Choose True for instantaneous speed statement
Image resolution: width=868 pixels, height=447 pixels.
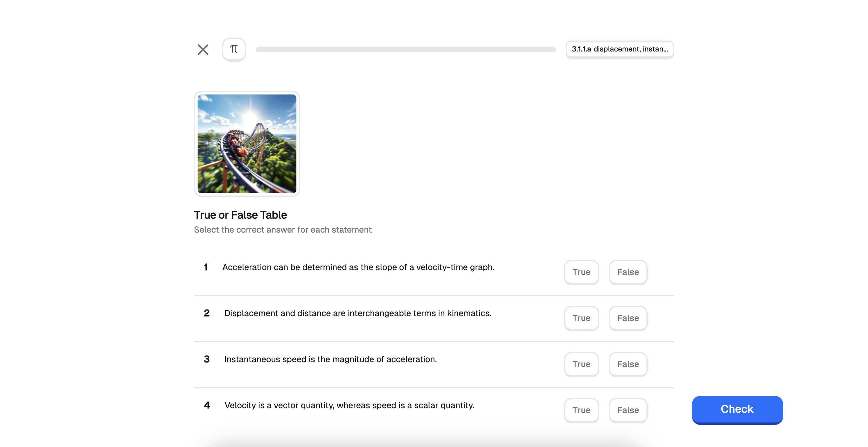[x=581, y=364]
